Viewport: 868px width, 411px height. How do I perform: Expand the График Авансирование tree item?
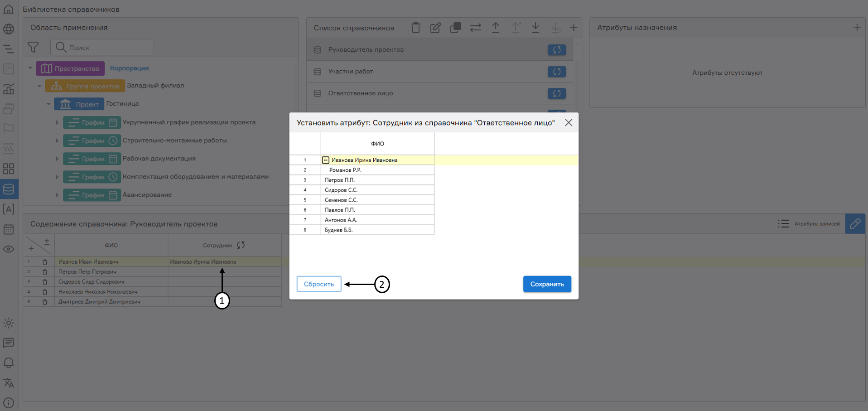[x=57, y=195]
